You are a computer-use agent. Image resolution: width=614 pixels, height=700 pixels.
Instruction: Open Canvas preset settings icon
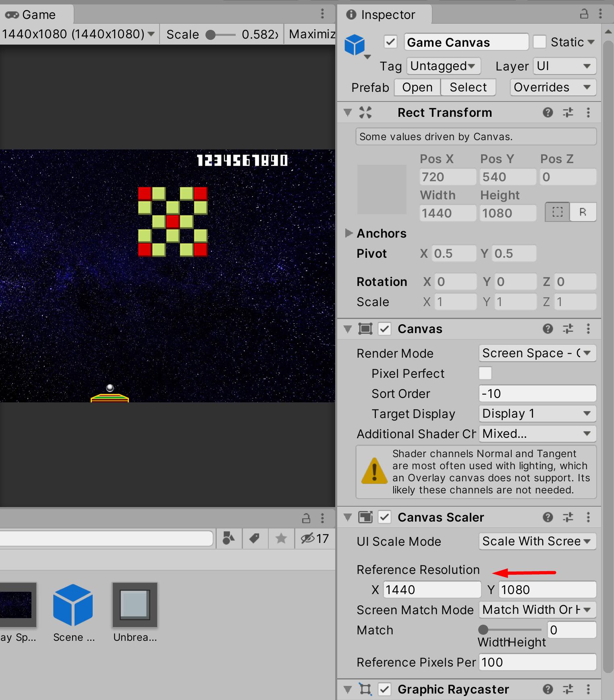[x=568, y=329]
